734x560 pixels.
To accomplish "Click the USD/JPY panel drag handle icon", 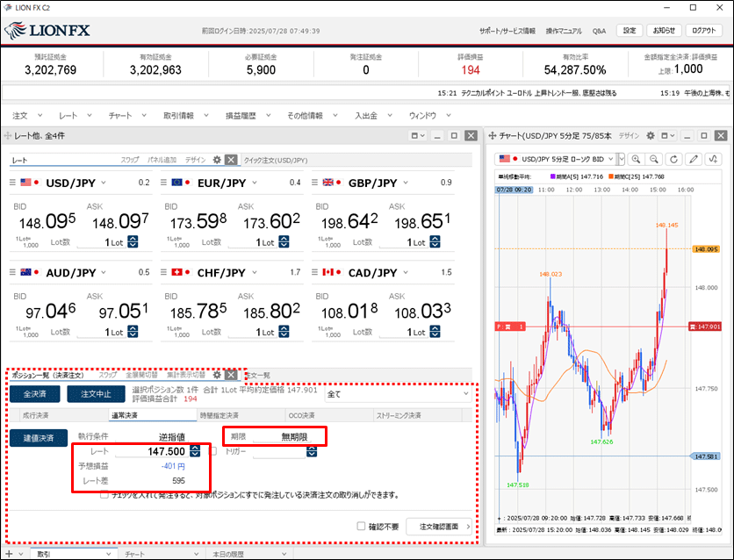I will coord(14,183).
